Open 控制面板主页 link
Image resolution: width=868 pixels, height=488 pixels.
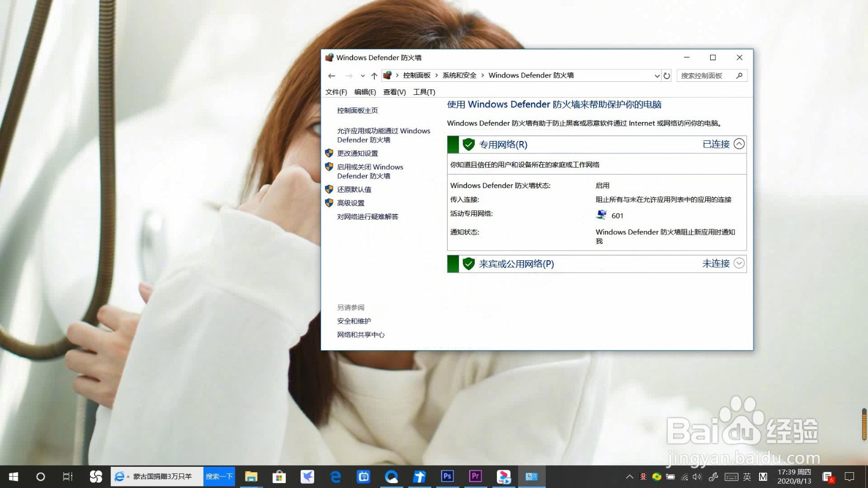click(x=358, y=111)
